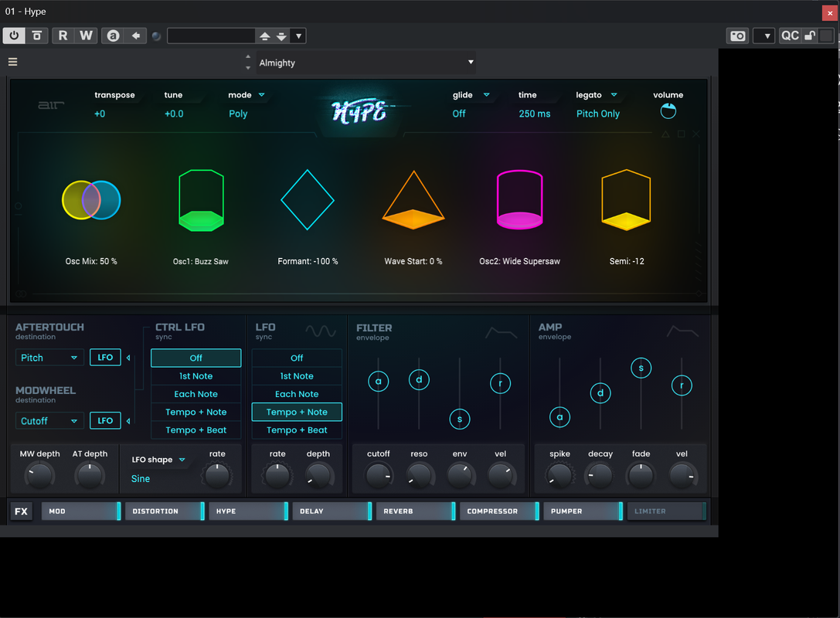
Task: Open Aftertouch destination Pitch dropdown
Action: point(49,358)
